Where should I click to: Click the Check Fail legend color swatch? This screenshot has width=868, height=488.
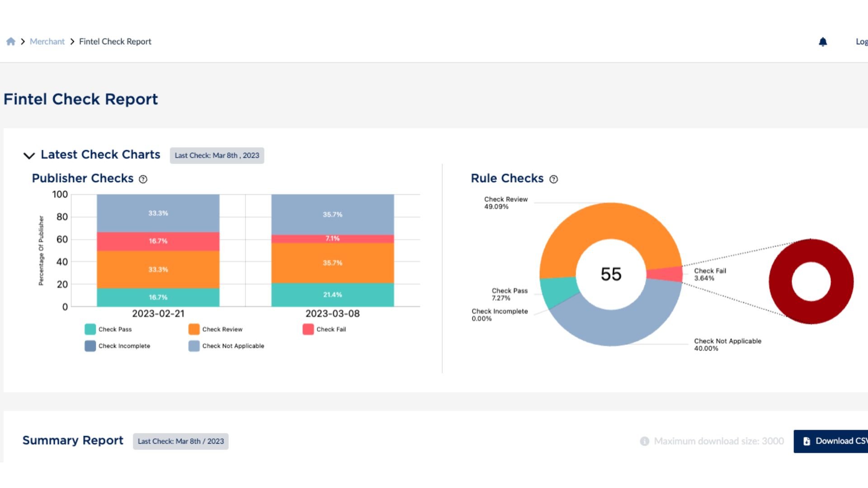click(x=308, y=329)
